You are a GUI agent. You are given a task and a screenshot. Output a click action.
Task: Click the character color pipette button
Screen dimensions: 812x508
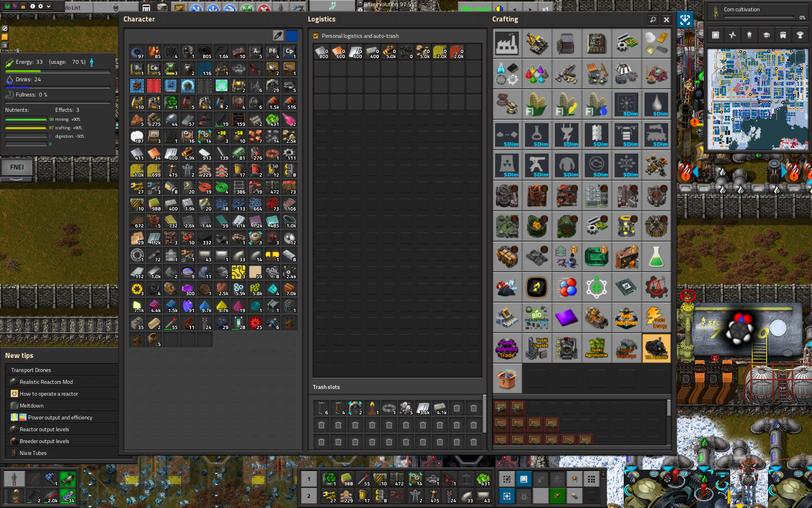click(278, 36)
